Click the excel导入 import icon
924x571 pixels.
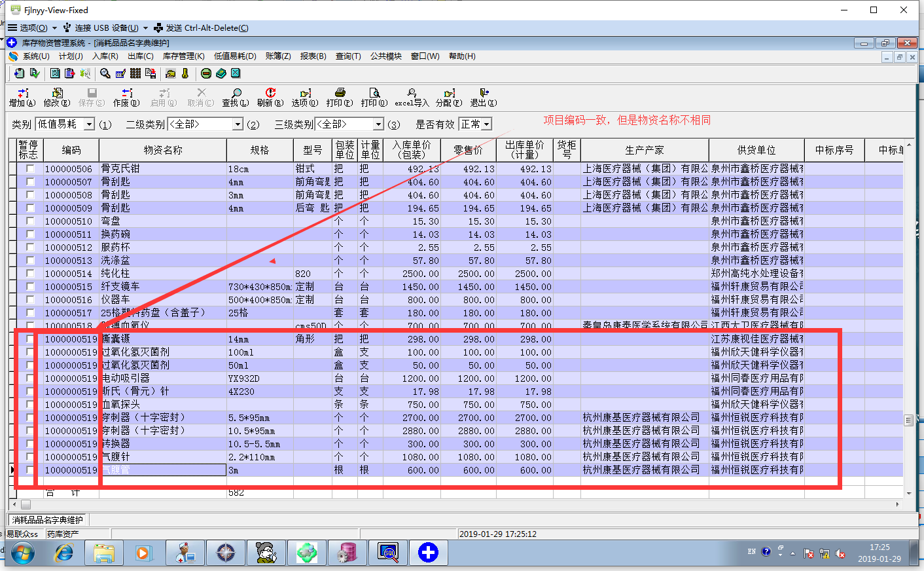pyautogui.click(x=412, y=94)
